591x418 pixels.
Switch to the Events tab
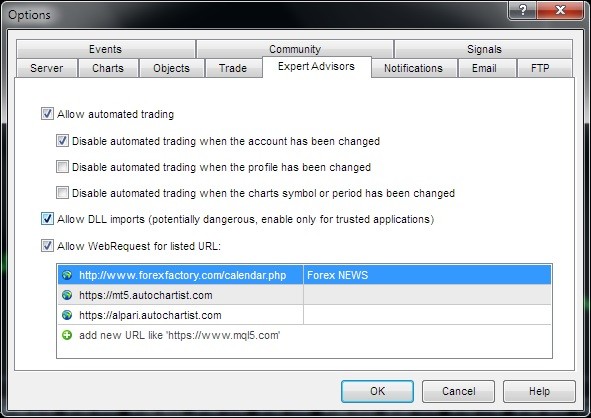tap(106, 49)
